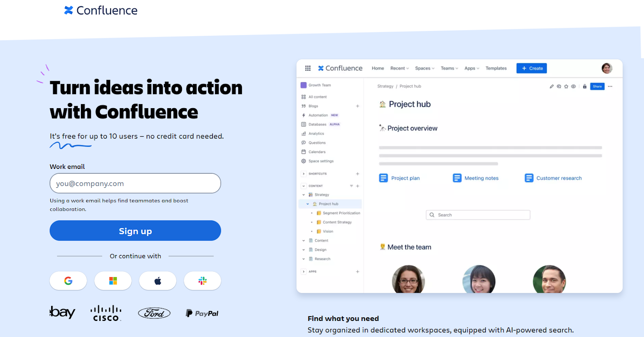Open the Customer research page link

coord(553,178)
